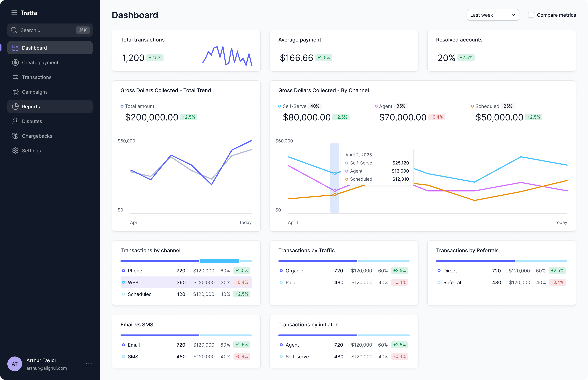Focus the Search input field

47,30
